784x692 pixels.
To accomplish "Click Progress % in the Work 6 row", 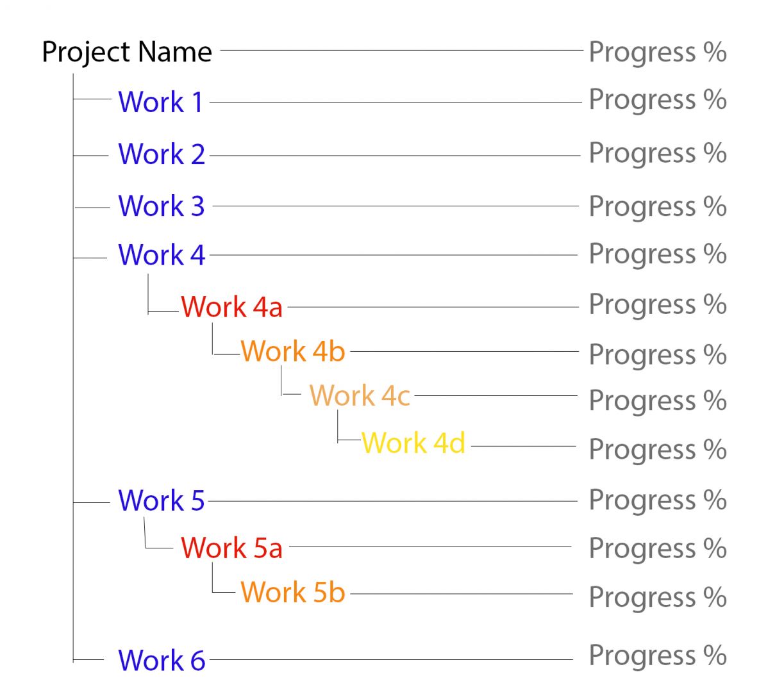I will [657, 655].
